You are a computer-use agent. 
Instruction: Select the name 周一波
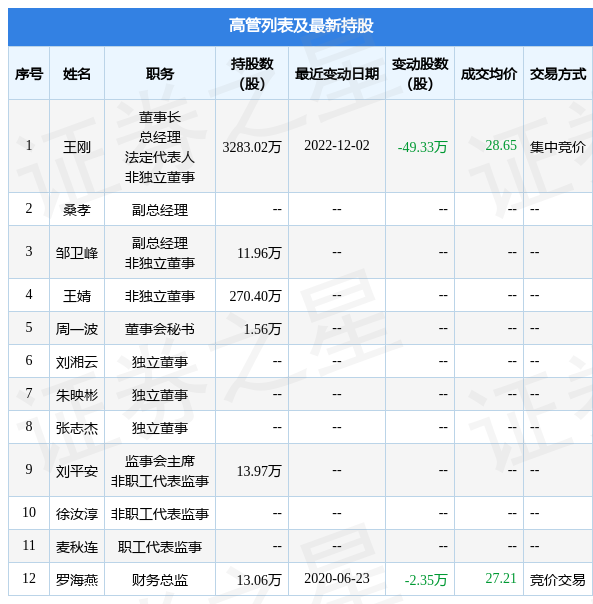pos(77,329)
